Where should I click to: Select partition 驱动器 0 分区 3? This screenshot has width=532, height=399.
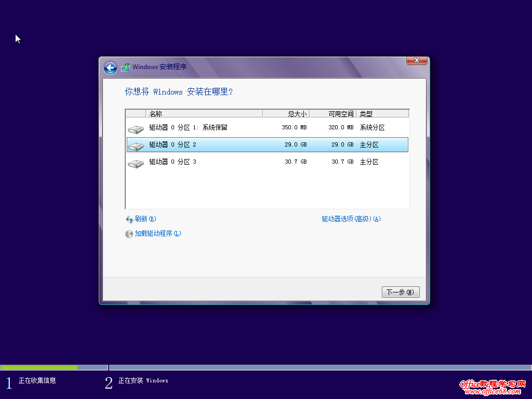[208, 162]
